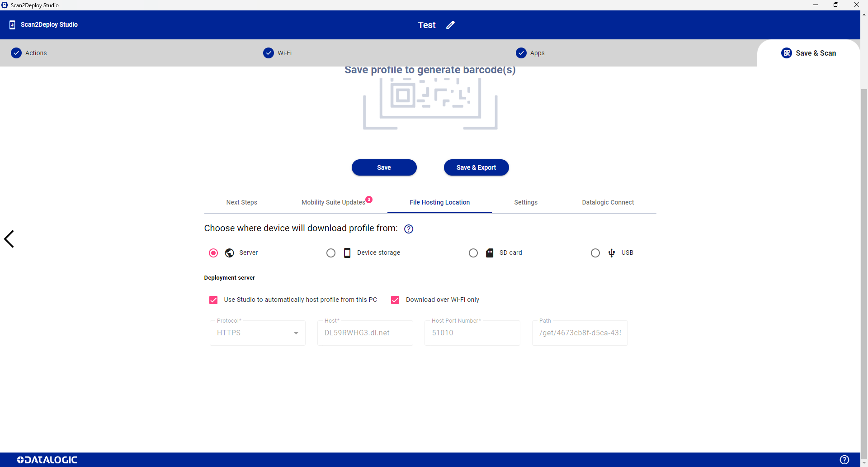Click the Host Port Number field

[x=472, y=333]
